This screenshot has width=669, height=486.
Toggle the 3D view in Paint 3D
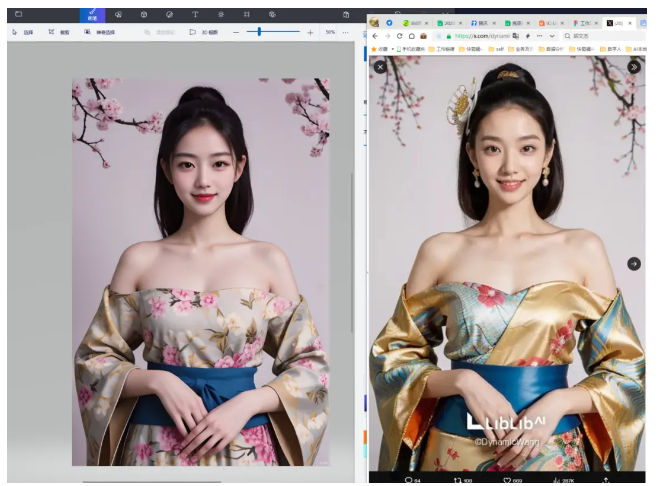point(204,32)
